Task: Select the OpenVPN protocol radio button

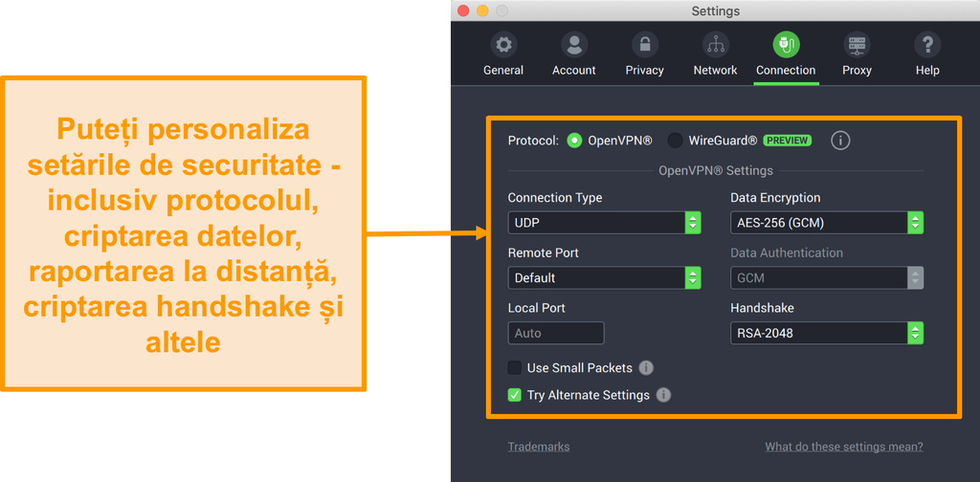Action: click(574, 141)
